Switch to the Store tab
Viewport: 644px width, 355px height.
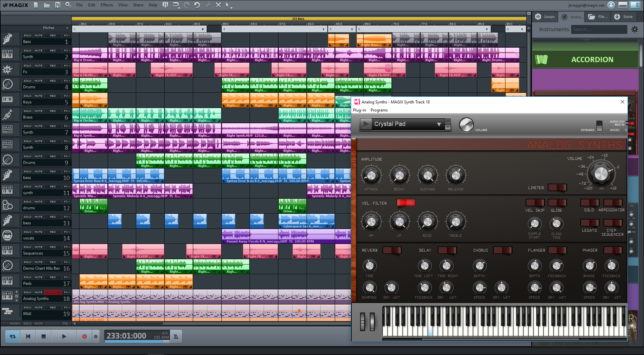623,16
